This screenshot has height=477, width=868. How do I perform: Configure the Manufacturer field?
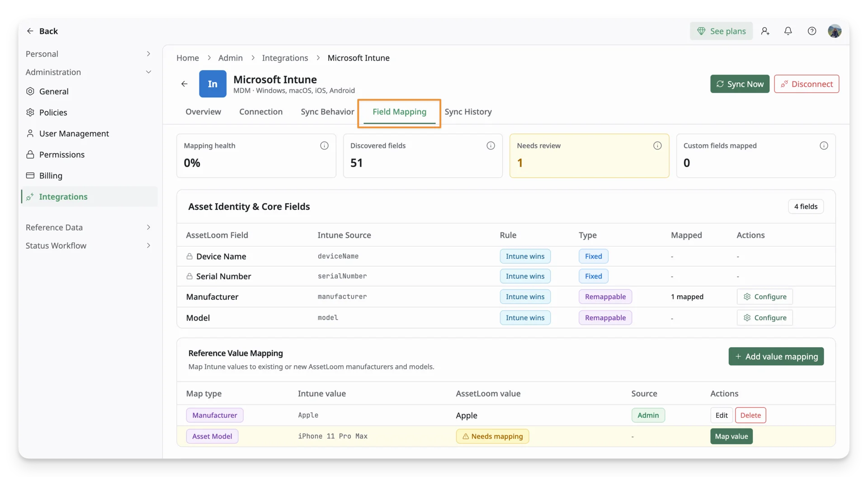tap(764, 297)
